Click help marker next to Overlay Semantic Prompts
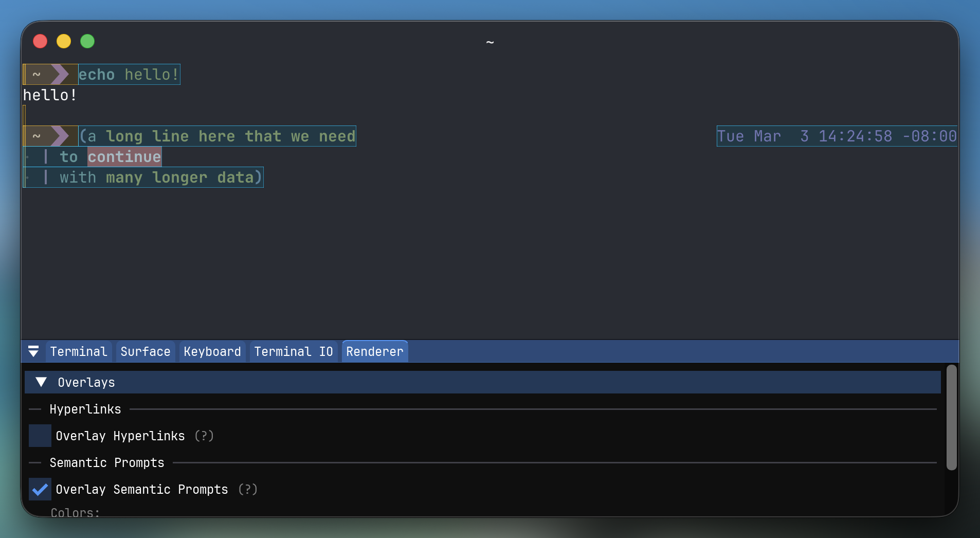The width and height of the screenshot is (980, 538). coord(247,489)
